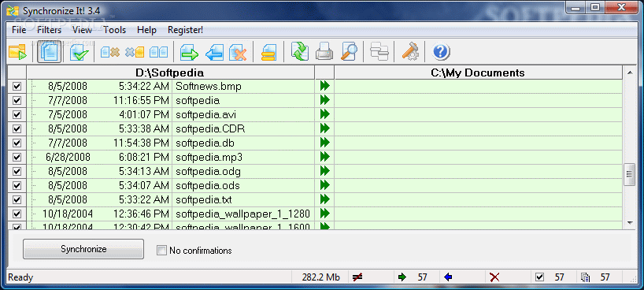The height and width of the screenshot is (290, 644).
Task: Click the magnifier preview icon
Action: (349, 52)
